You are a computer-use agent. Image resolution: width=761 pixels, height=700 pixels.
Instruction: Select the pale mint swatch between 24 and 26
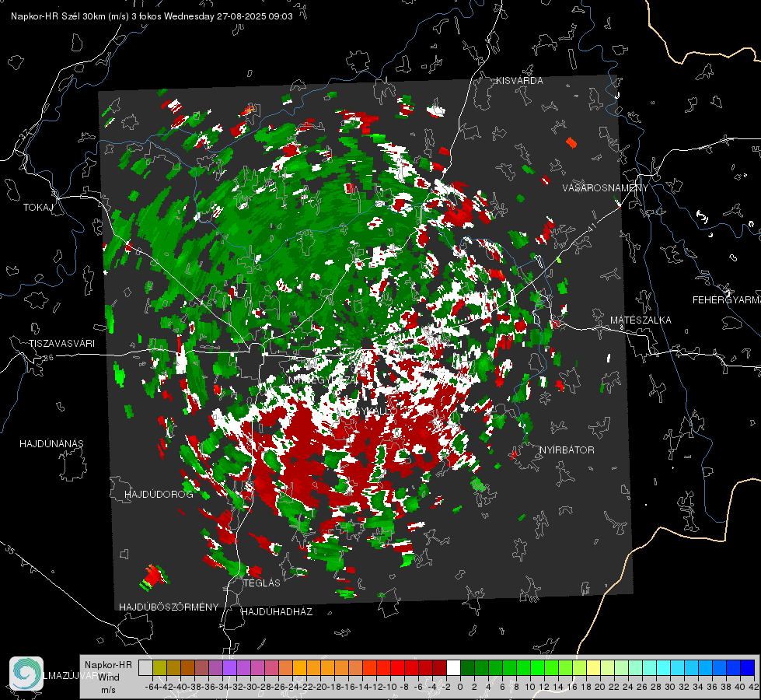[x=635, y=667]
